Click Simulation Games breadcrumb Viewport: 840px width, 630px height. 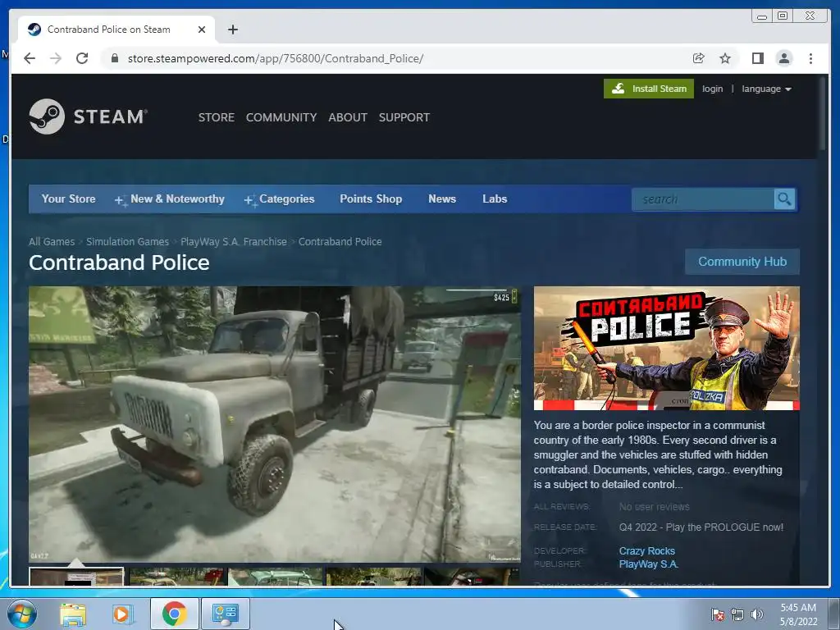click(x=127, y=242)
